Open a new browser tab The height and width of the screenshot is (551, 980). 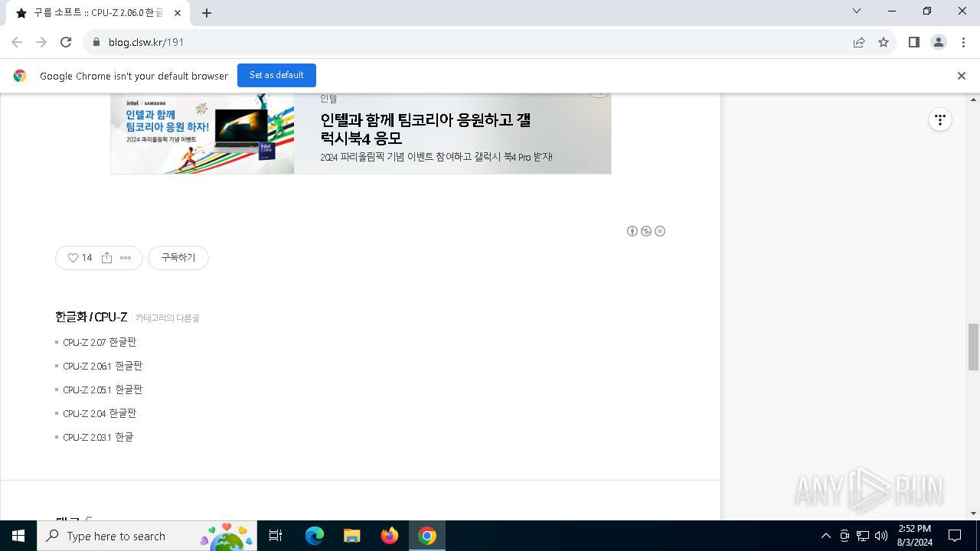click(x=207, y=13)
